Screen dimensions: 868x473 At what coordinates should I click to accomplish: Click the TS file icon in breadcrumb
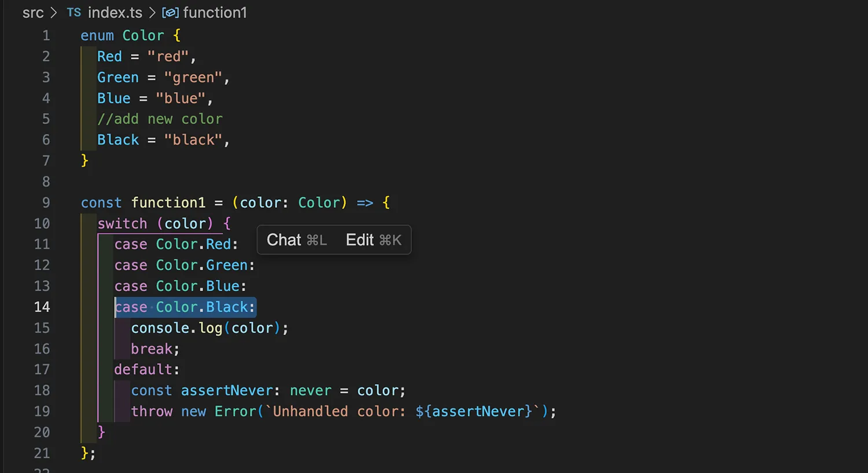point(73,13)
